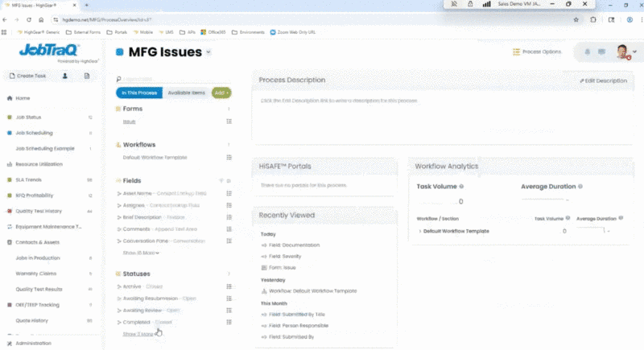Click the Task Volume help info icon

point(461,185)
